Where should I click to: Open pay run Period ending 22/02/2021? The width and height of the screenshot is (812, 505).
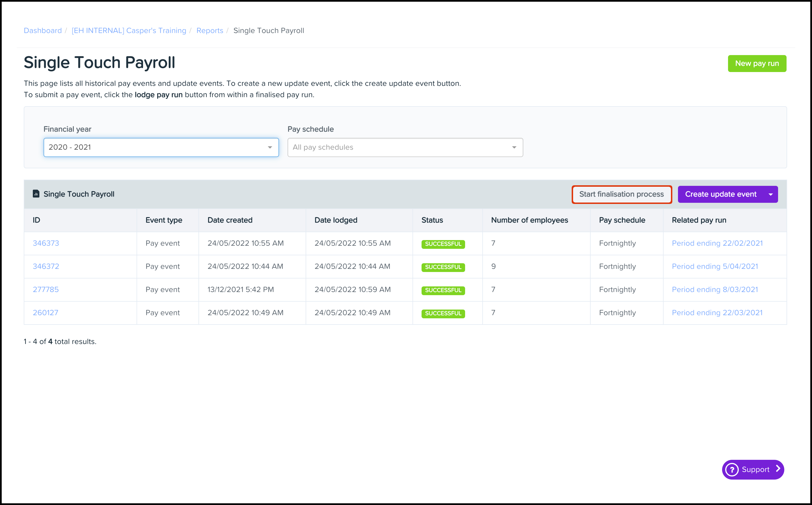[x=717, y=243]
